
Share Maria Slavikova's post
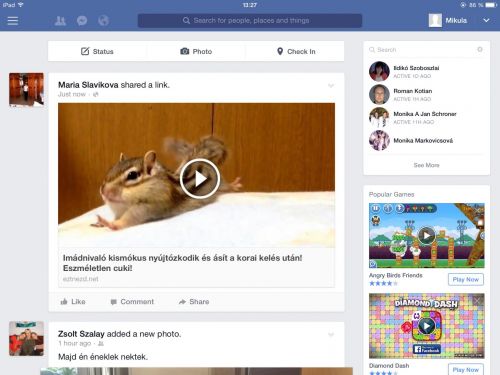click(x=194, y=302)
